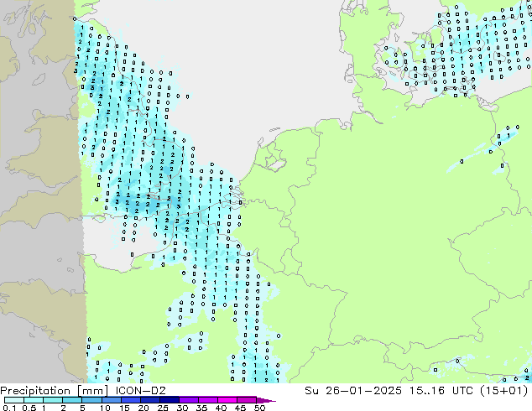Select the 2–5 mm legend color swatch
This screenshot has height=411, width=532.
click(x=72, y=400)
